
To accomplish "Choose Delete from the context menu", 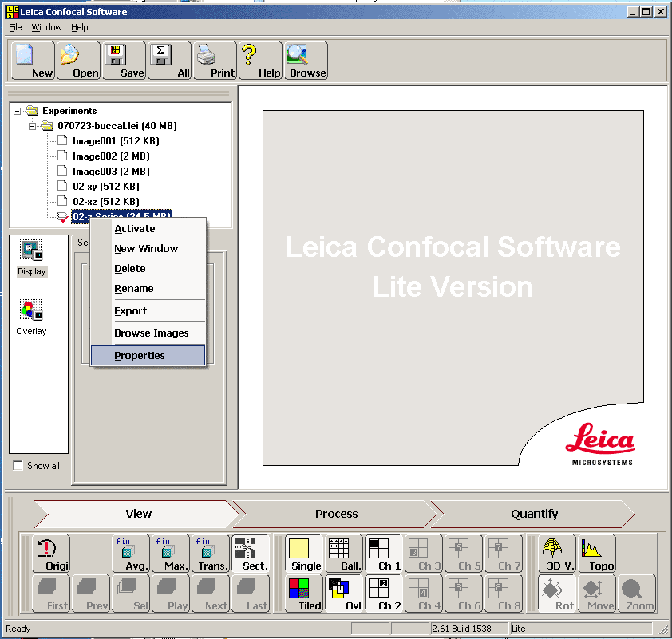I will tap(148, 269).
